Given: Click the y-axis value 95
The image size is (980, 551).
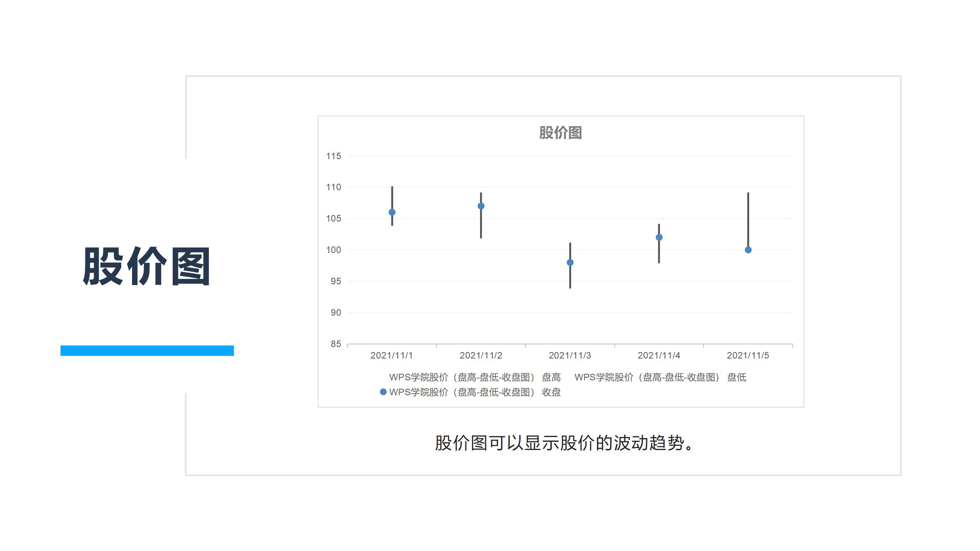Looking at the screenshot, I should click(336, 281).
